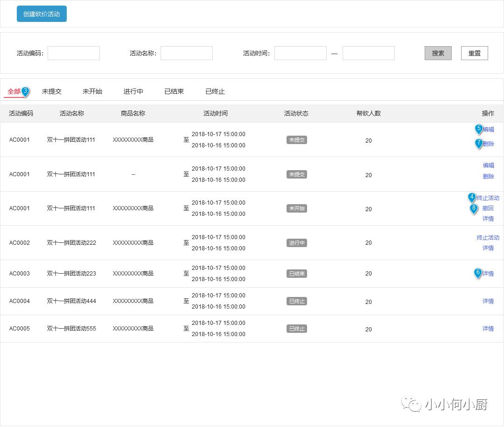504x427 pixels.
Task: Click activity code AC0005
Action: 19,329
